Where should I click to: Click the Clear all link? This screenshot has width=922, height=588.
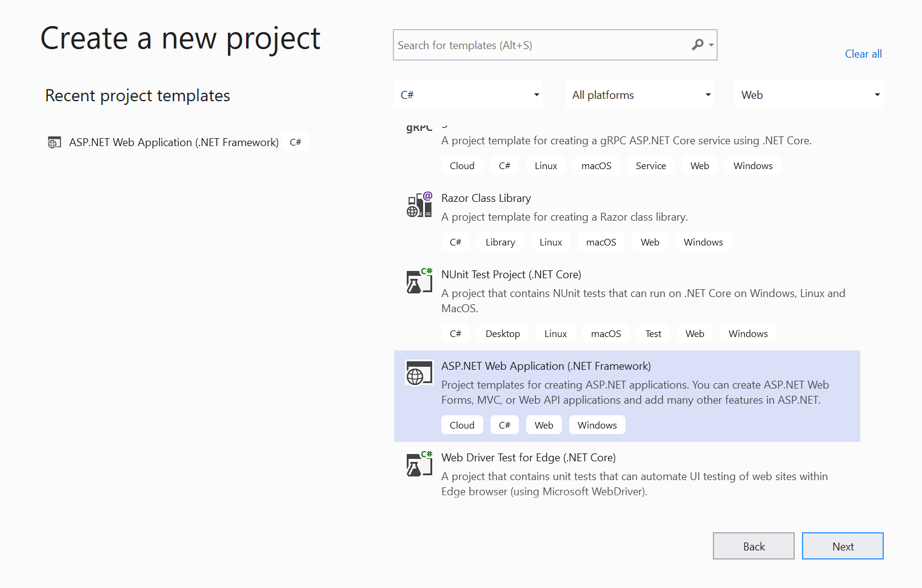pos(863,54)
